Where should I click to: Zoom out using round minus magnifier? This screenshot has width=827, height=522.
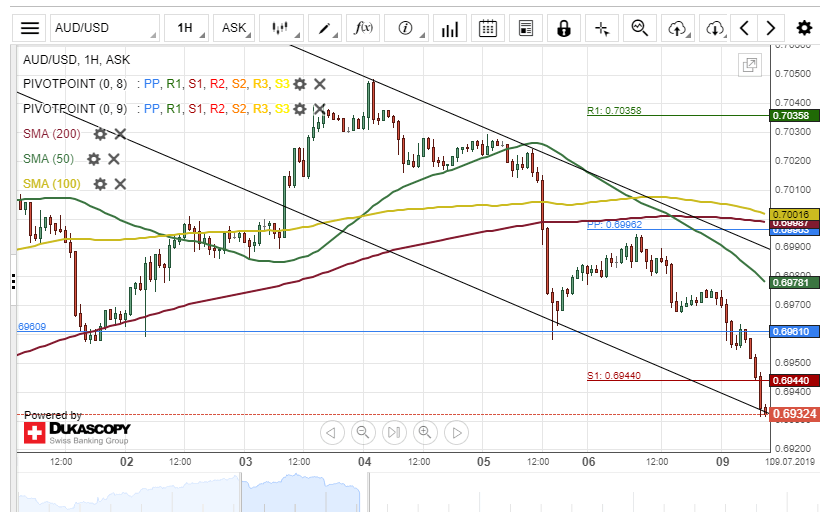pos(363,433)
